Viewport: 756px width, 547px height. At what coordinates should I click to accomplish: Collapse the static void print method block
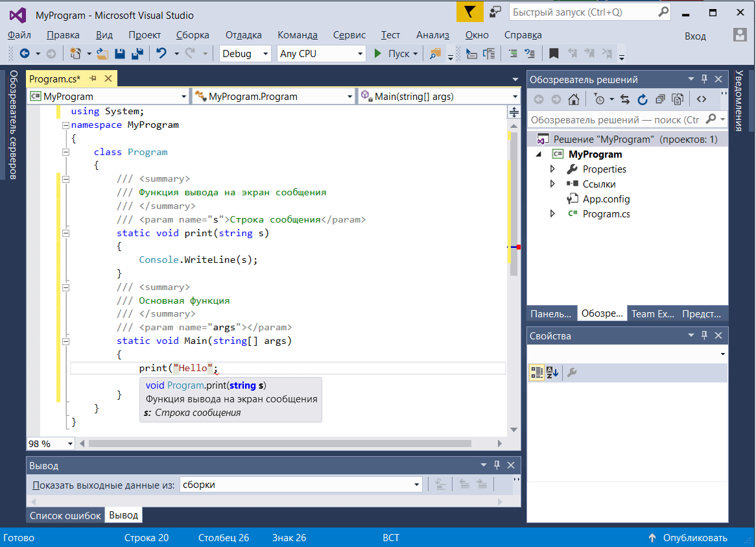point(65,234)
